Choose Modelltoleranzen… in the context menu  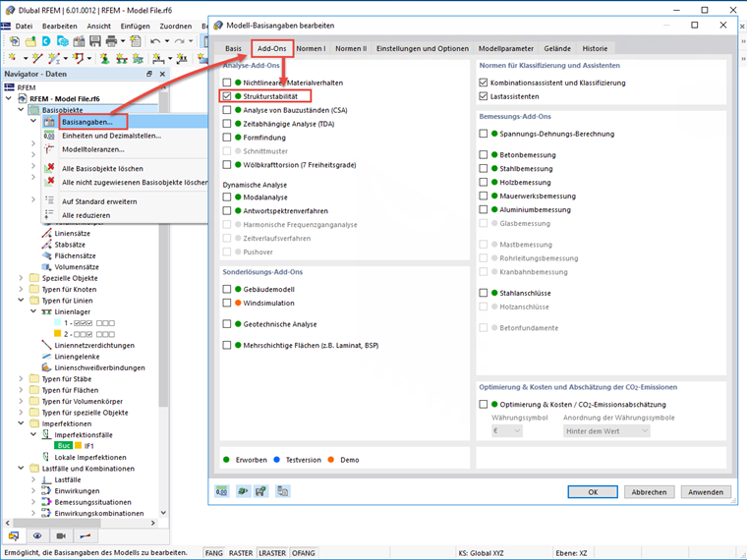point(125,149)
